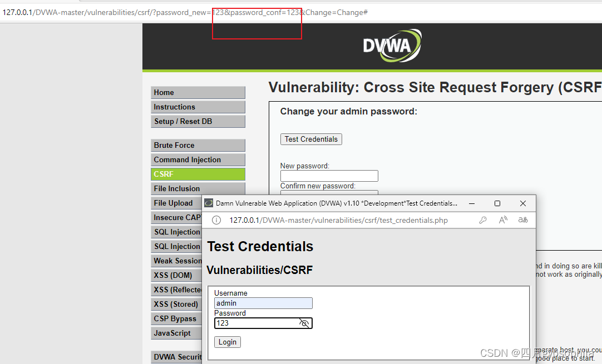Open Setup / Reset DB page
602x364 pixels.
[198, 121]
